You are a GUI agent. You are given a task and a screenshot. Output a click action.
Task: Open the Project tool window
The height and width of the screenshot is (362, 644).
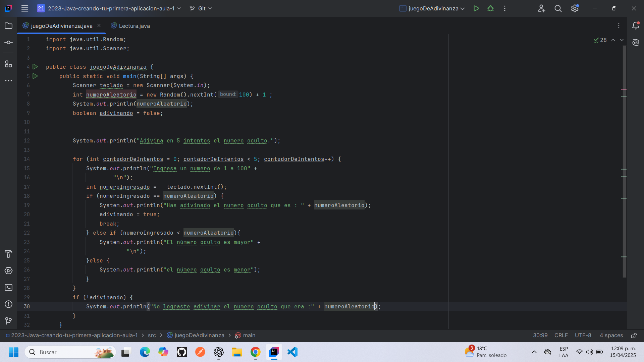(x=9, y=26)
